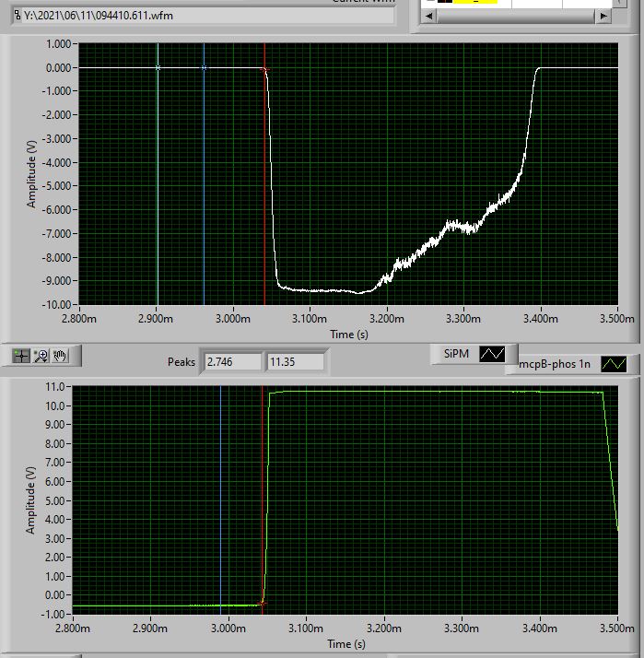Select the cursor movement tool in graph palette
Viewport: 644px width, 658px height.
point(20,356)
